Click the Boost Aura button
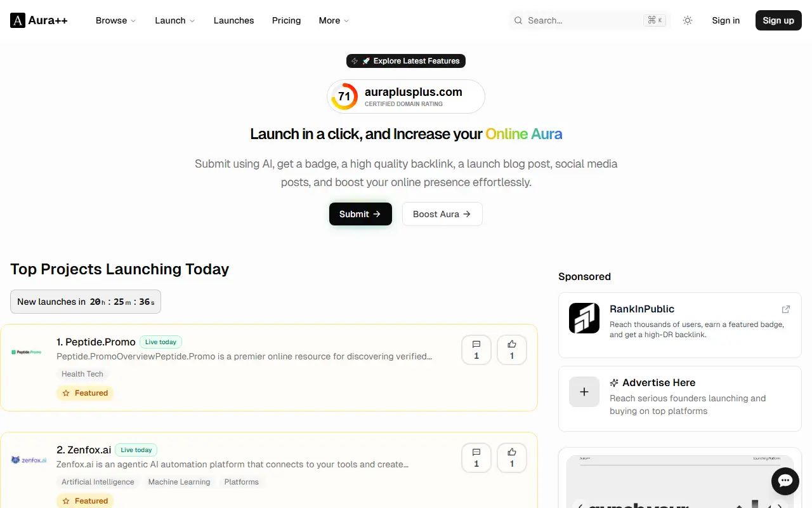Viewport: 812px width, 508px height. point(442,214)
